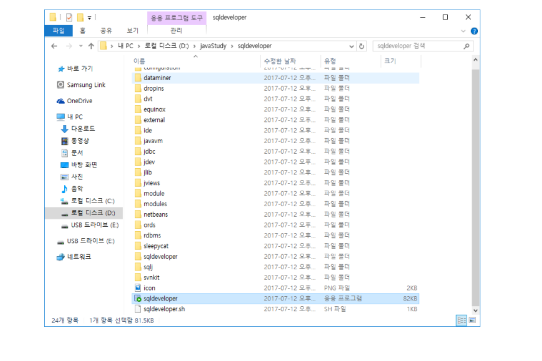Open OneDrive in the sidebar

[x=74, y=101]
